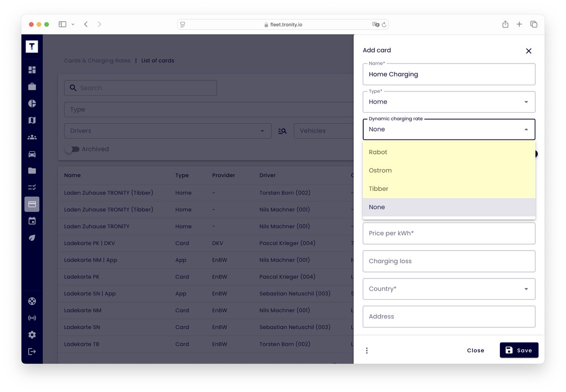Click row Ladekarte PK | DKV
Viewport: 566px width, 392px height.
(206, 243)
